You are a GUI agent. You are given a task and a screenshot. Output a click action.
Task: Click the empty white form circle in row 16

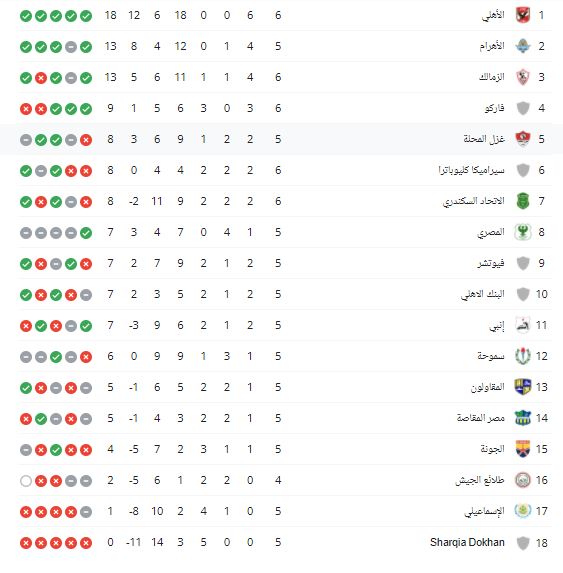point(26,481)
